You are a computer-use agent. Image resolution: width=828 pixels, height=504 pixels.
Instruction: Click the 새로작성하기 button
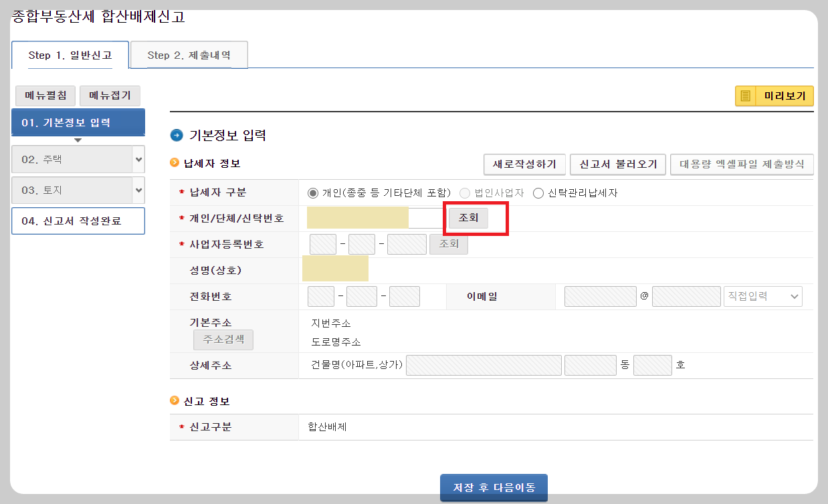coord(523,164)
